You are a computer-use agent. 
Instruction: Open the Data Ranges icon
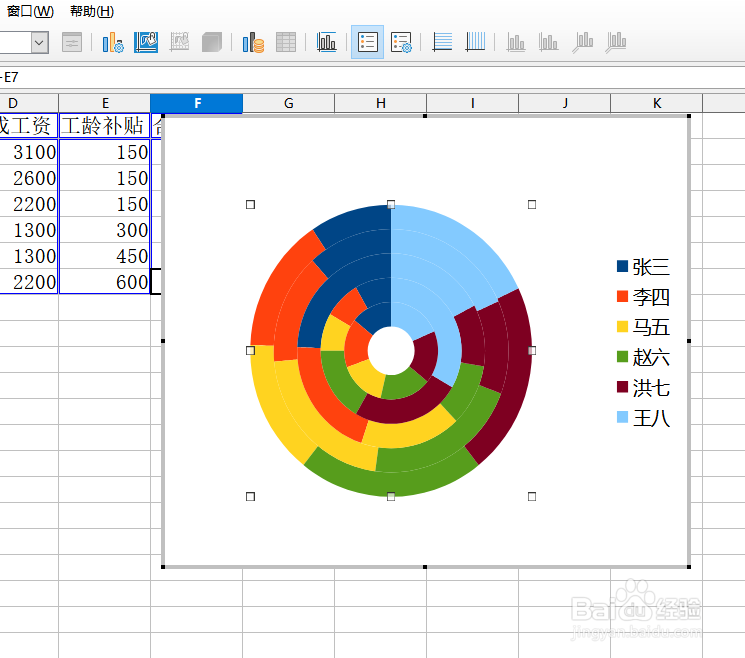(253, 43)
